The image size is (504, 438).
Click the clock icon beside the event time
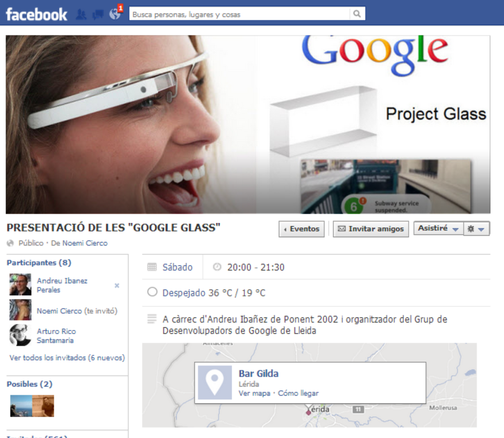(217, 267)
